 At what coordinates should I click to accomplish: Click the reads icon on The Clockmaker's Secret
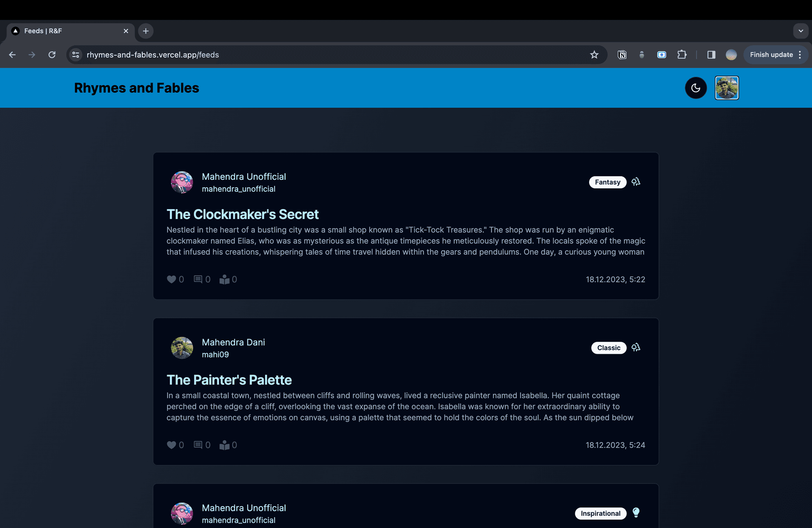(225, 279)
